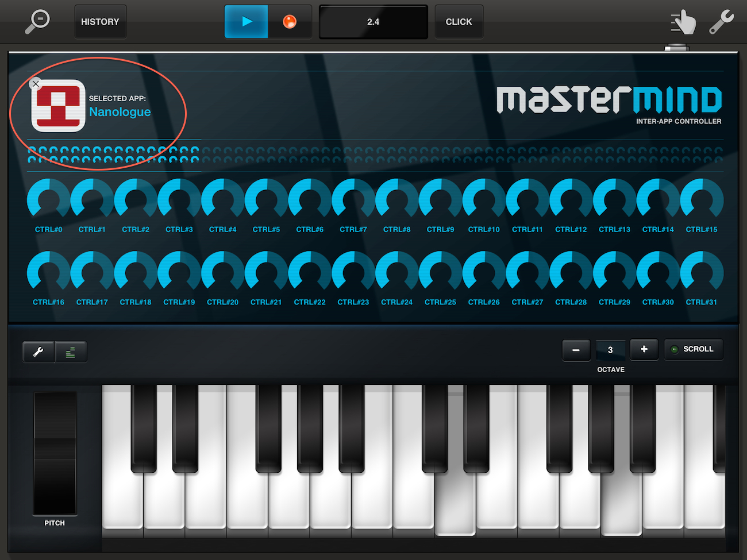Click the CTRL#27 knob
The width and height of the screenshot is (747, 560).
pyautogui.click(x=527, y=272)
